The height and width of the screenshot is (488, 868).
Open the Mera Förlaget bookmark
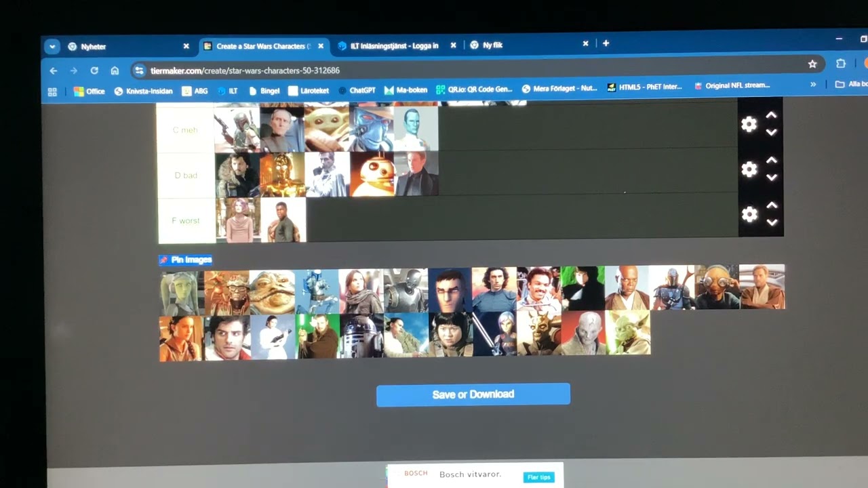coord(559,88)
